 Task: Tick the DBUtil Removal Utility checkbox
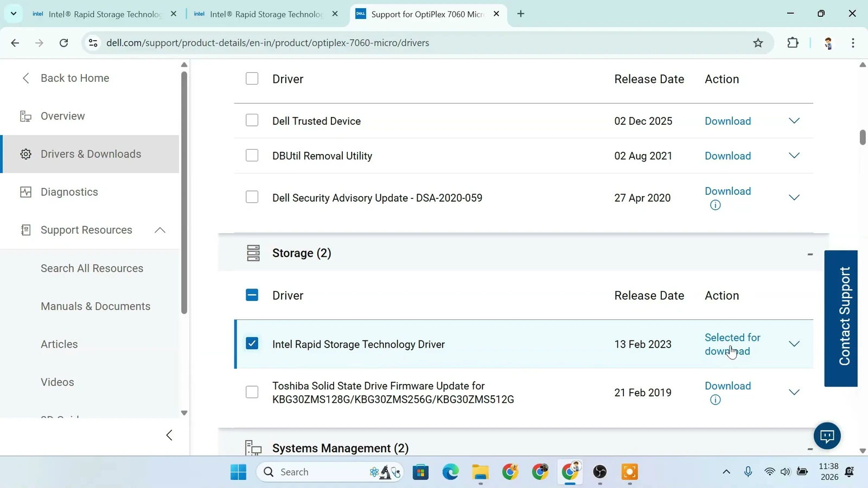252,156
